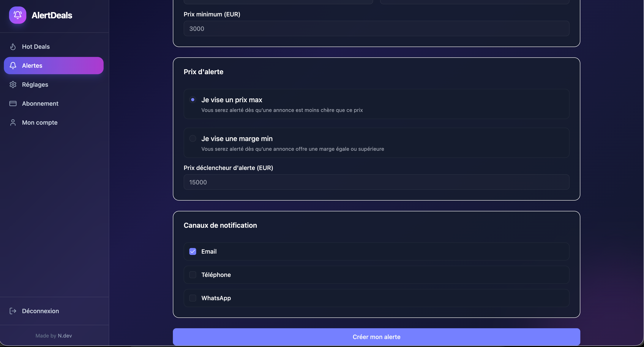Navigate to Mon compte
Image resolution: width=644 pixels, height=347 pixels.
pyautogui.click(x=54, y=122)
